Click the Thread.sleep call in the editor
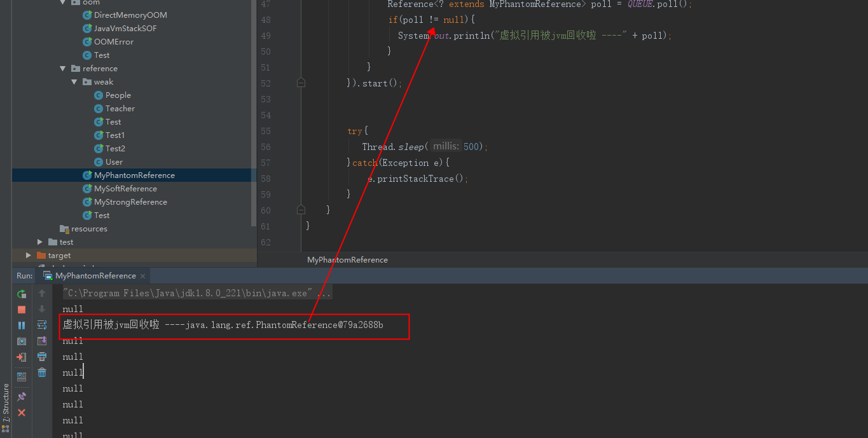The width and height of the screenshot is (868, 438). click(x=424, y=147)
